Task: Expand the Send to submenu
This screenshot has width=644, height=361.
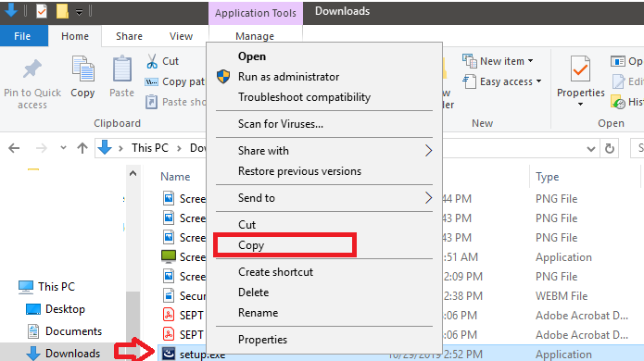Action: coord(428,198)
